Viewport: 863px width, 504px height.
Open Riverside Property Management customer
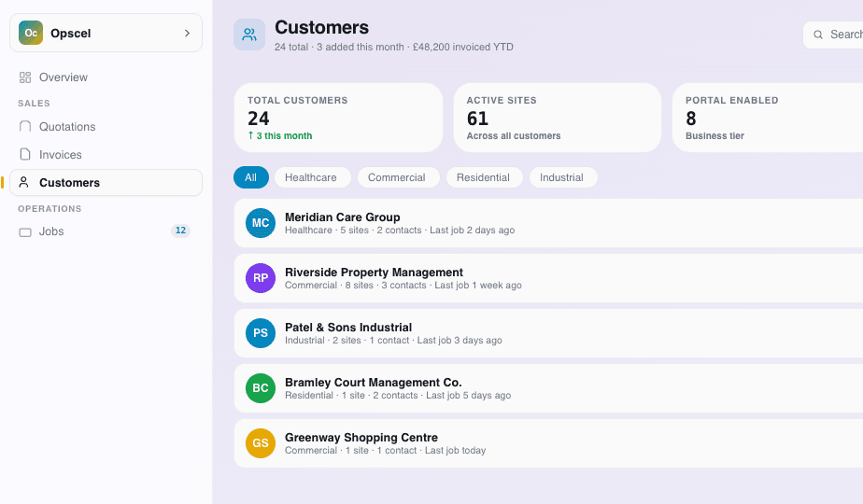point(548,278)
